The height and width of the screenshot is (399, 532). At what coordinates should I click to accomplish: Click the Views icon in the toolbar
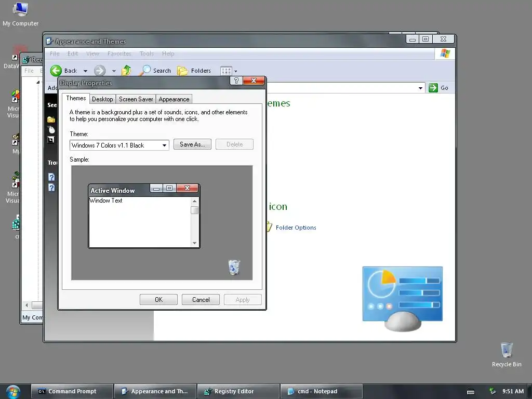(x=226, y=71)
